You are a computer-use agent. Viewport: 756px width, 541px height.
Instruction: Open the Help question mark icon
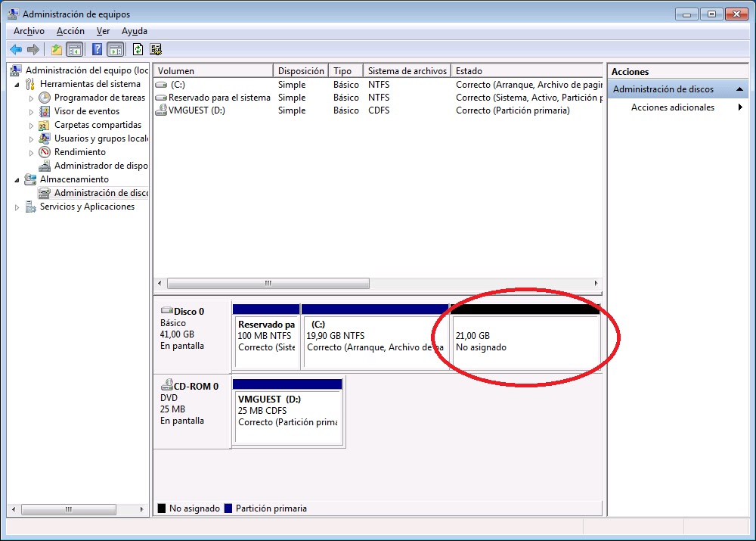point(97,49)
